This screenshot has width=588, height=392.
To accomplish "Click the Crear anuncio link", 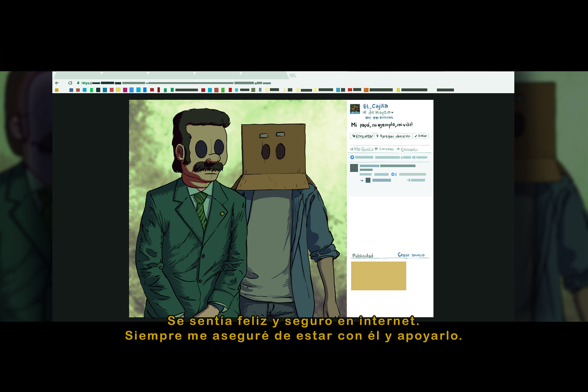I will pyautogui.click(x=411, y=255).
